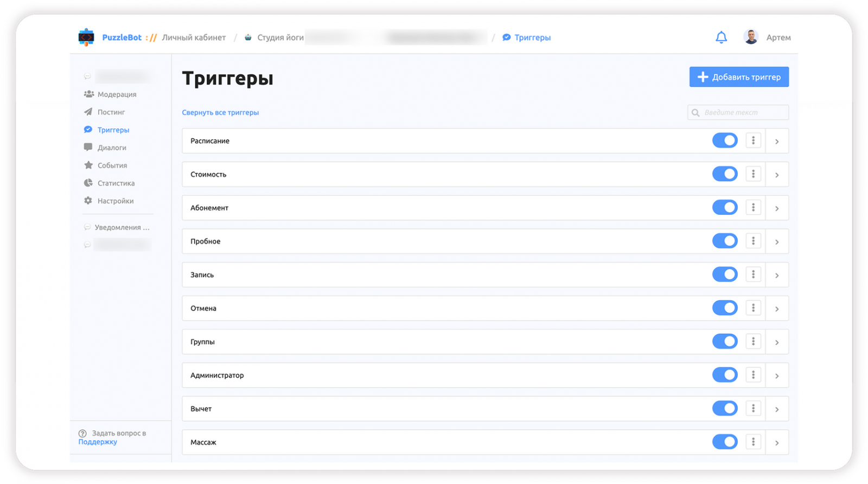Focus the Введите текст search field
This screenshot has width=868, height=484.
point(738,112)
